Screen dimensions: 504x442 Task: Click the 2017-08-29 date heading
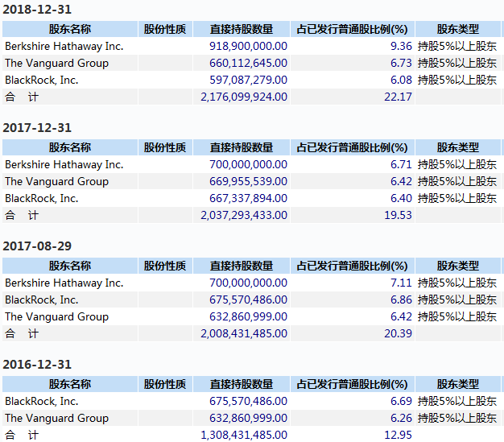click(x=37, y=246)
